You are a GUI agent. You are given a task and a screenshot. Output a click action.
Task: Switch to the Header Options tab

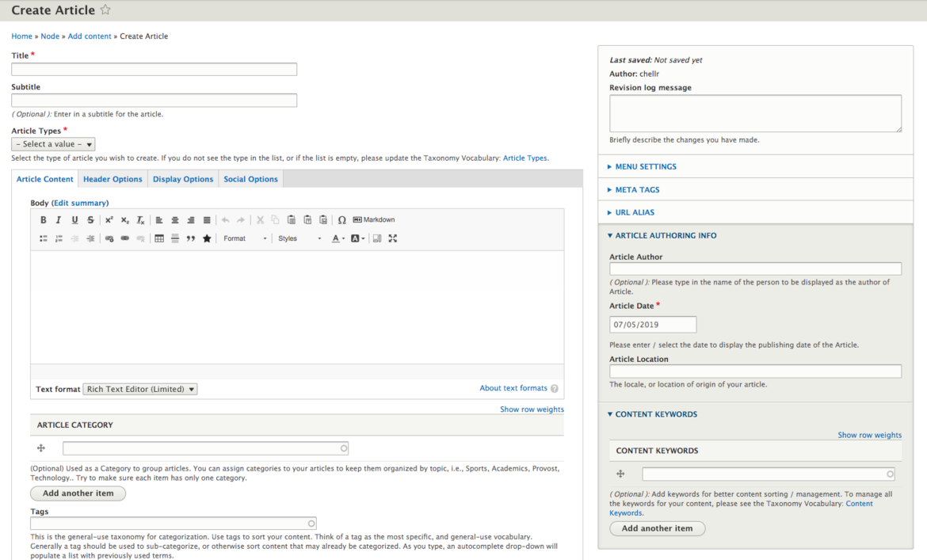[x=113, y=179]
